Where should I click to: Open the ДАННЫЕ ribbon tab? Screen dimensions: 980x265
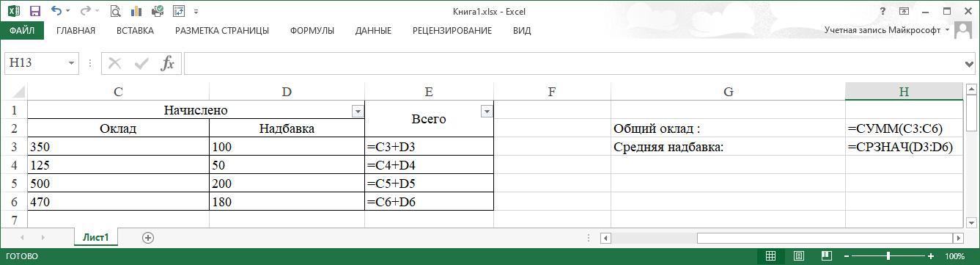(x=373, y=31)
